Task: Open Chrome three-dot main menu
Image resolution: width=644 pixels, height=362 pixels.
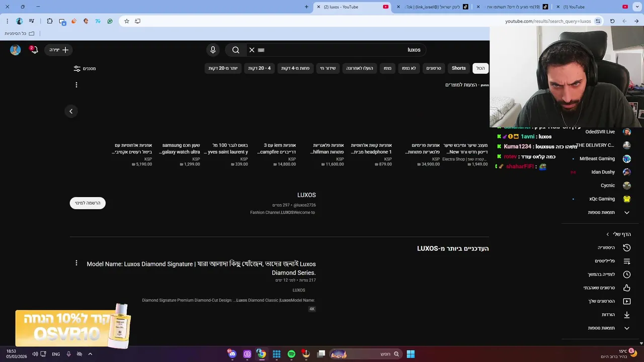Action: pos(7,21)
